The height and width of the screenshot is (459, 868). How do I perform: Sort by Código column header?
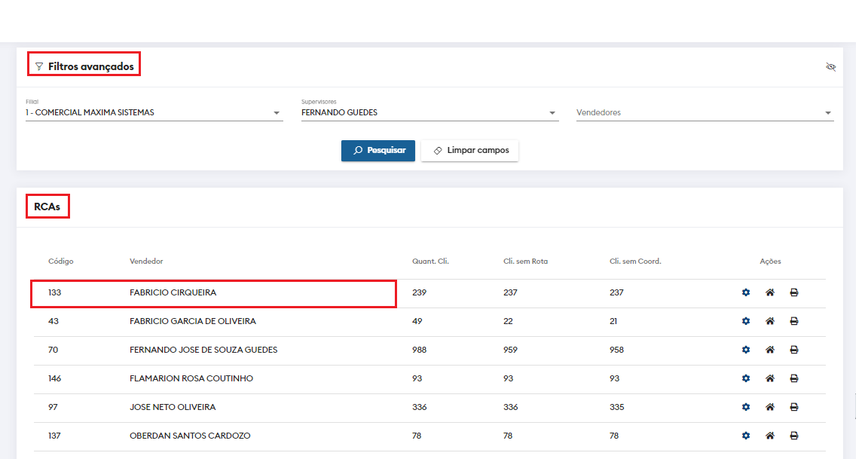tap(61, 262)
